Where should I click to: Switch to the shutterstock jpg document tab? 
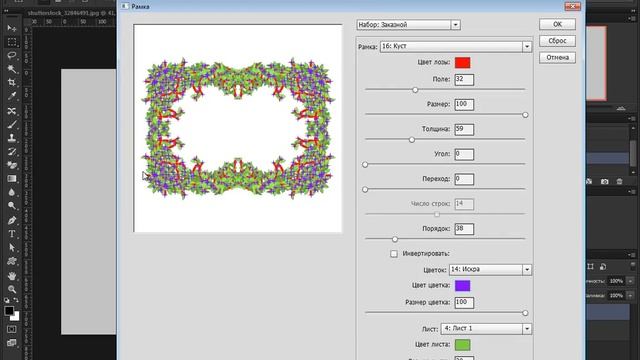[x=71, y=13]
